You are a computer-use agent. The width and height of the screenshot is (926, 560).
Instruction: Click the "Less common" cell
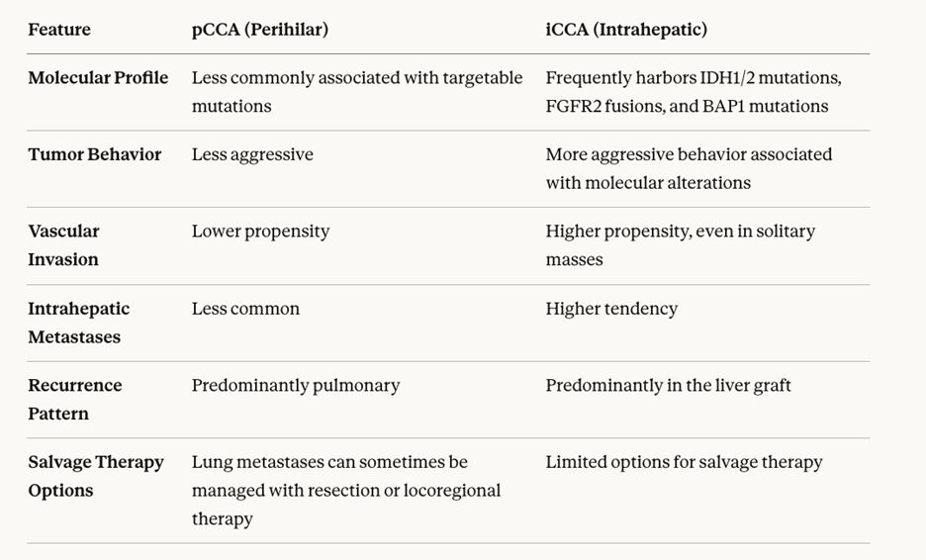[245, 309]
